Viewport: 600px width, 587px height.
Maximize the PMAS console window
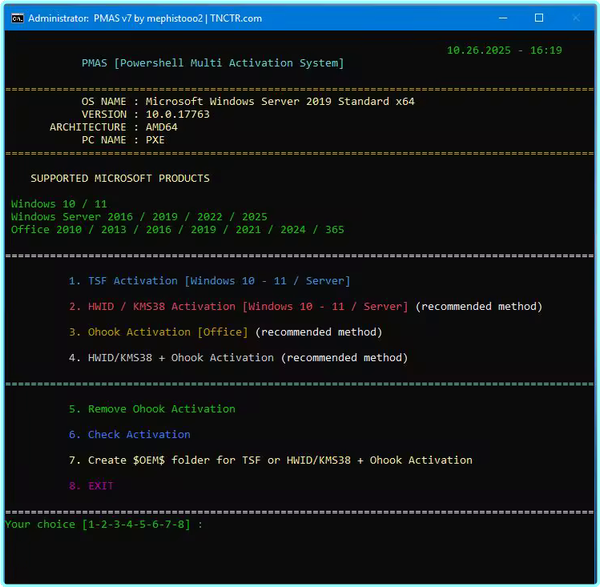pyautogui.click(x=539, y=18)
